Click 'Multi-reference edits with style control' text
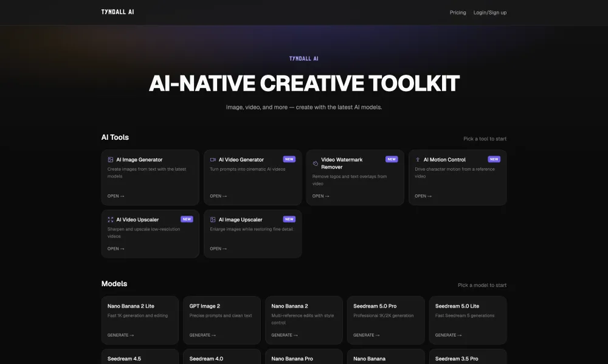 click(x=302, y=319)
